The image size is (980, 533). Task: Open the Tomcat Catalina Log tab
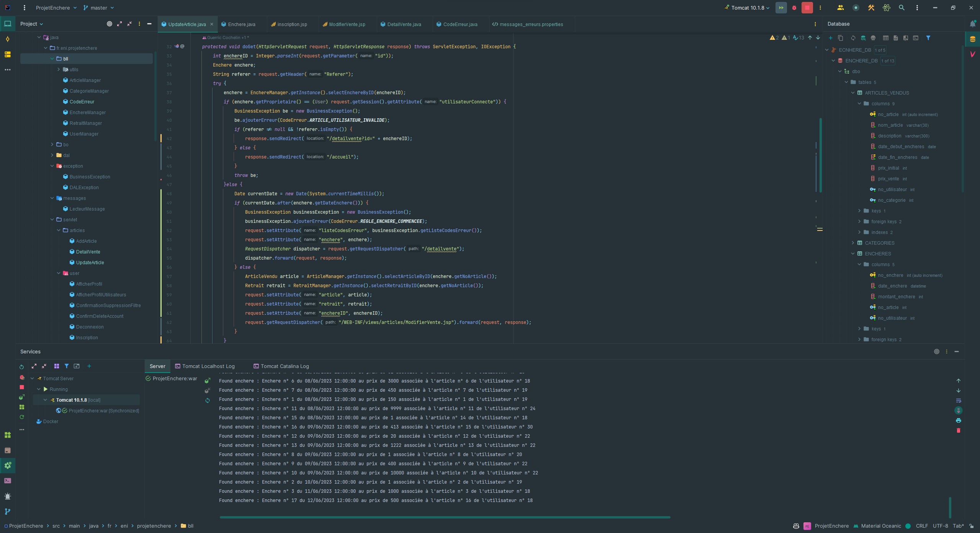(285, 366)
